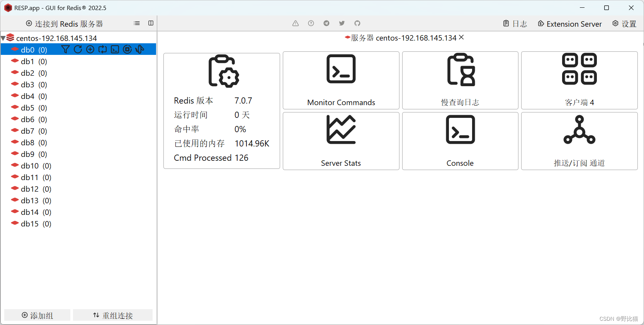Open Extension Server settings
This screenshot has height=325, width=644.
570,24
